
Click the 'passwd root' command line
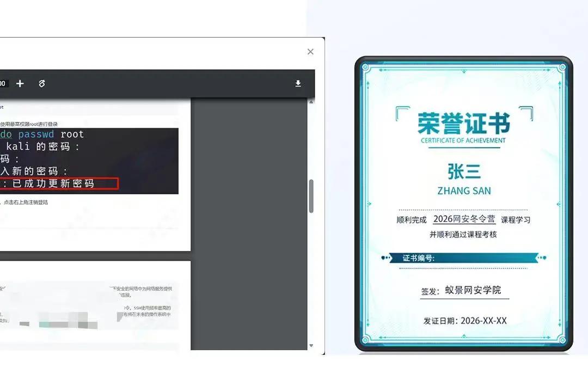(x=44, y=134)
